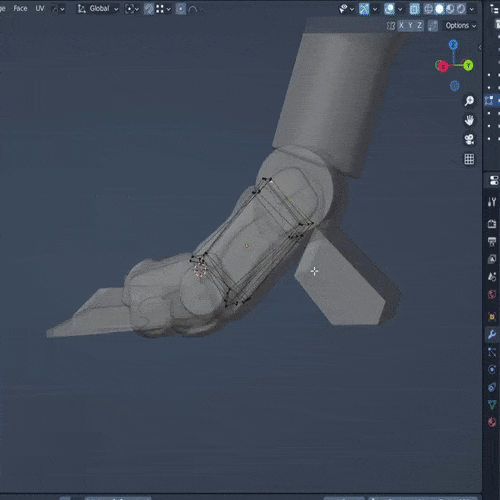This screenshot has width=500, height=500.
Task: Select wireframe viewport shading mode
Action: click(x=428, y=9)
